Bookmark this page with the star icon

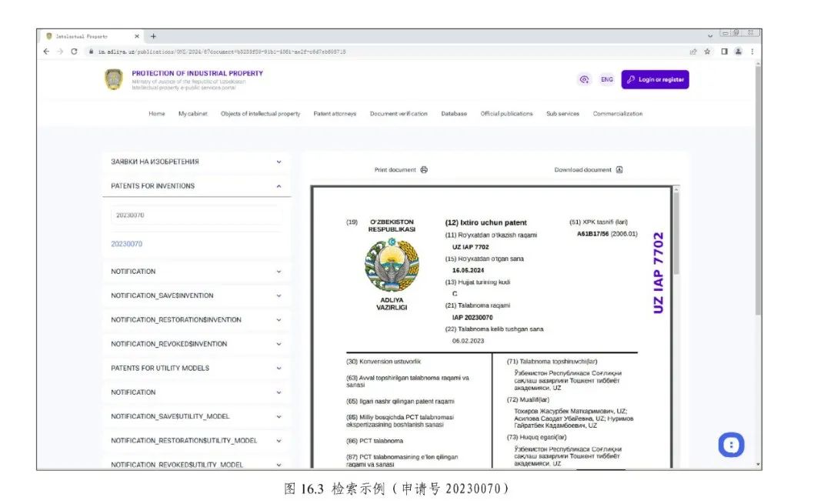tap(707, 52)
